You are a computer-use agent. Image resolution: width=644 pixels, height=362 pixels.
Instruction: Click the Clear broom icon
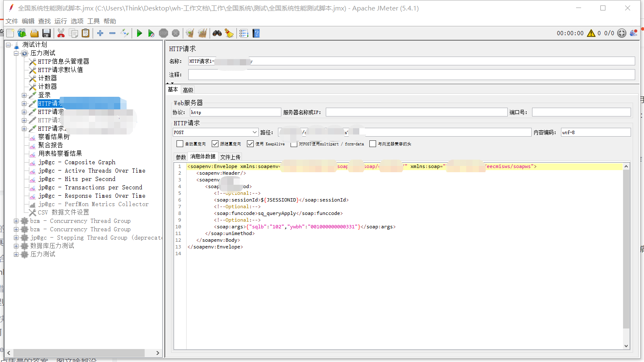click(190, 33)
